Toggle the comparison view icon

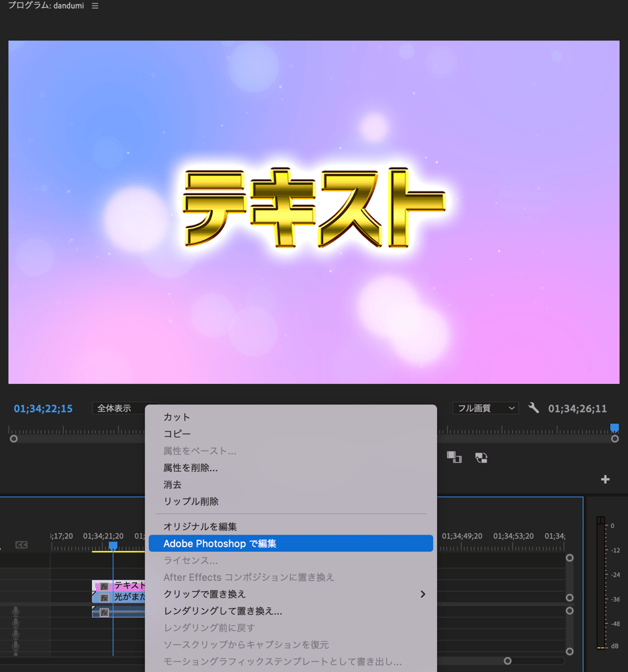[454, 457]
